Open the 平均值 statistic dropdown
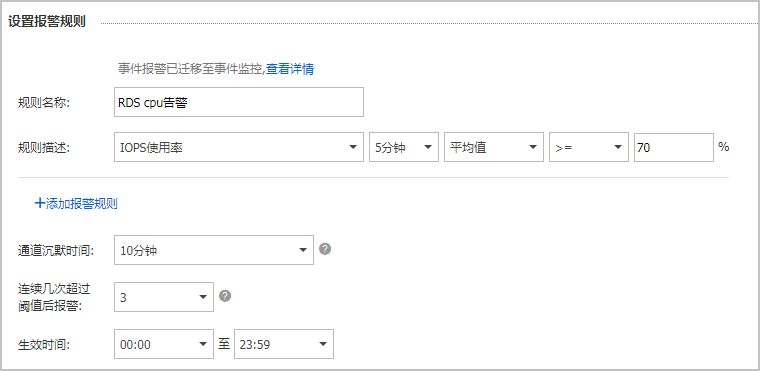The width and height of the screenshot is (760, 371). coord(493,147)
